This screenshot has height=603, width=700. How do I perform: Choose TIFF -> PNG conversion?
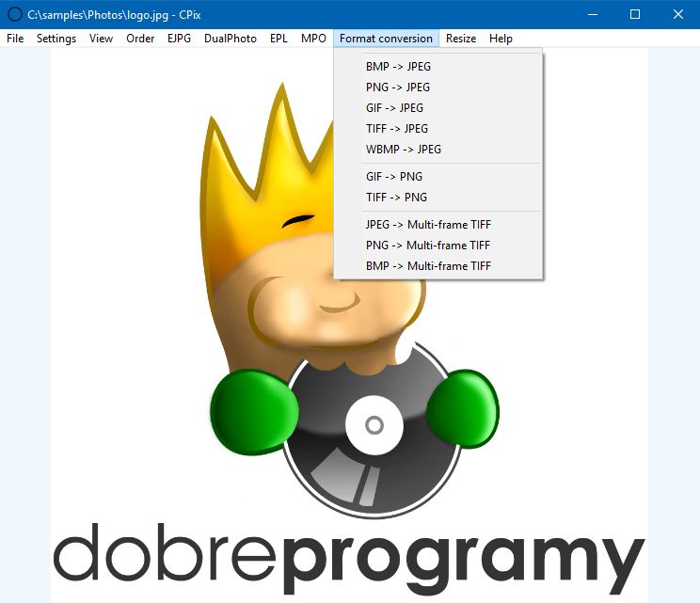point(438,197)
